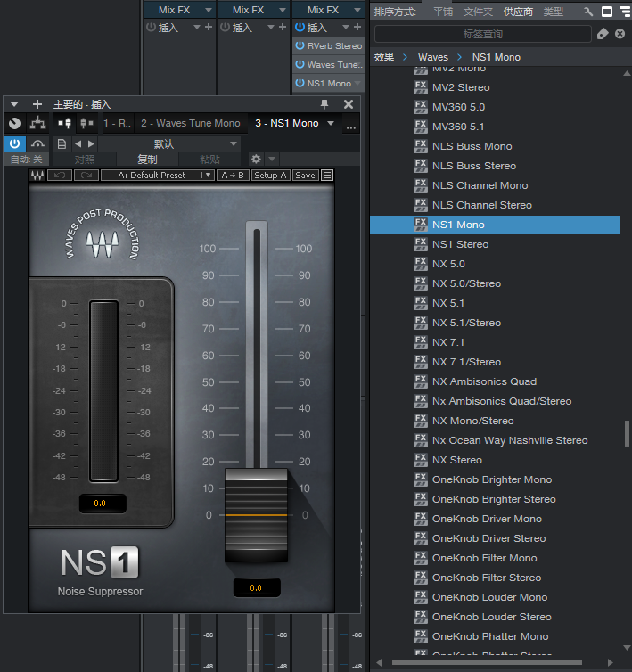Viewport: 632px width, 672px height.
Task: Click the Waves logo icon in plugin toolbar
Action: 37,175
